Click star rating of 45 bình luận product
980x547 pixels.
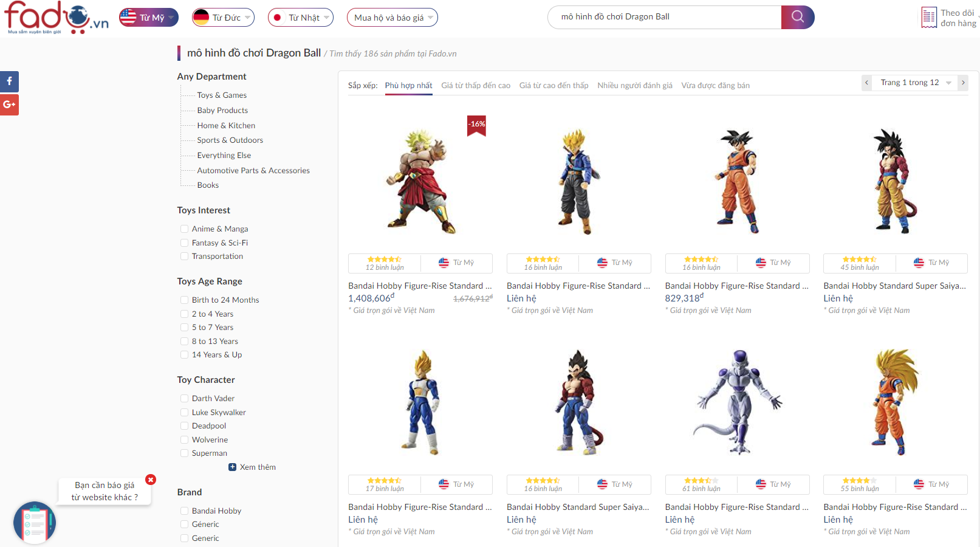859,259
